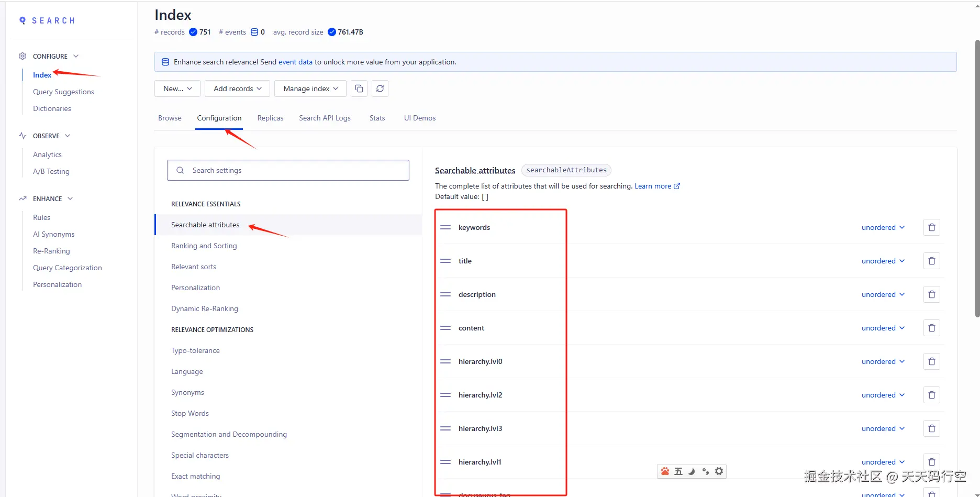Open the Replicas tab
The height and width of the screenshot is (497, 980).
coord(270,118)
